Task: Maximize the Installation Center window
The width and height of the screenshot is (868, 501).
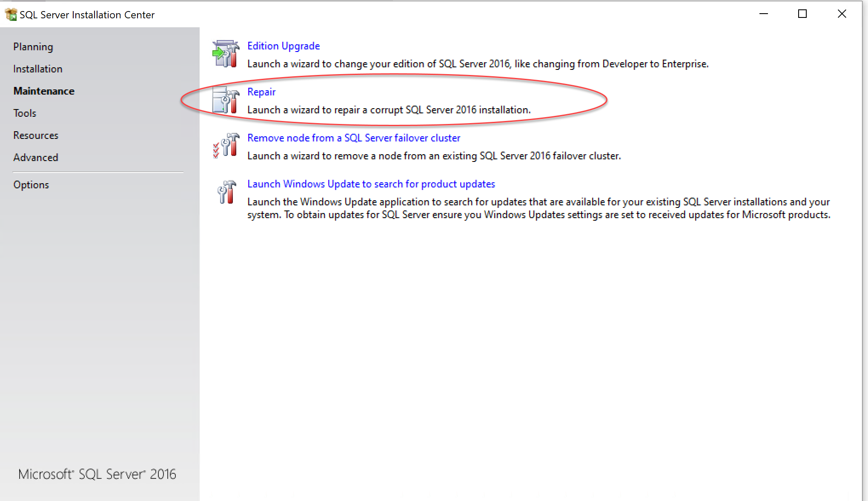Action: click(802, 14)
